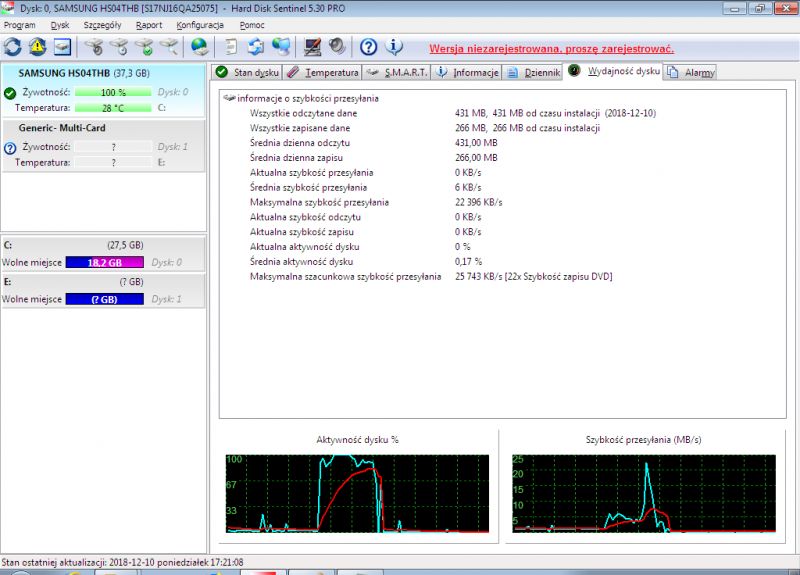This screenshot has height=575, width=800.
Task: Click 'Aktualna szybkość zapisu' row label
Action: pos(302,232)
